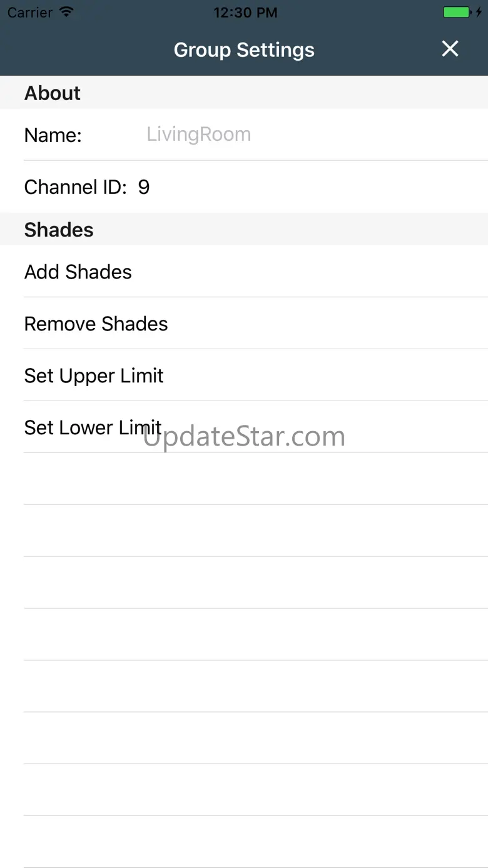Close the Group Settings screen
Screen dimensions: 488x868
[x=450, y=49]
